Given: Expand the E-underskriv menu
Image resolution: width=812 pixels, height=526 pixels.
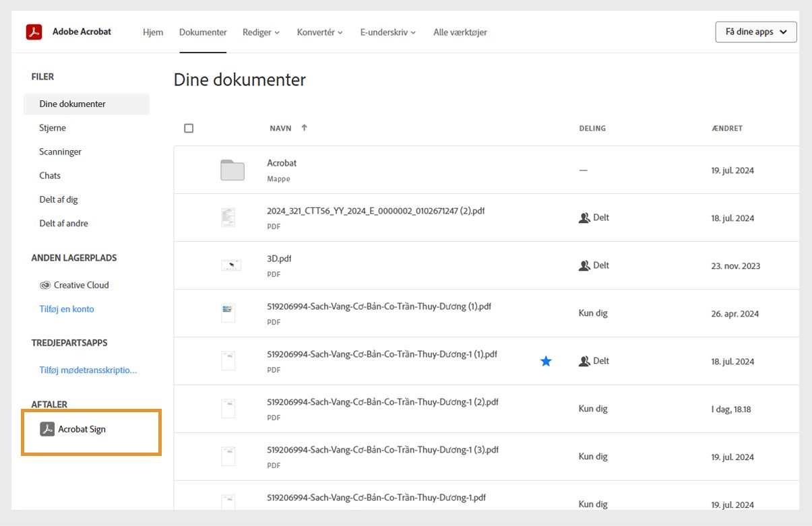Looking at the screenshot, I should [387, 32].
